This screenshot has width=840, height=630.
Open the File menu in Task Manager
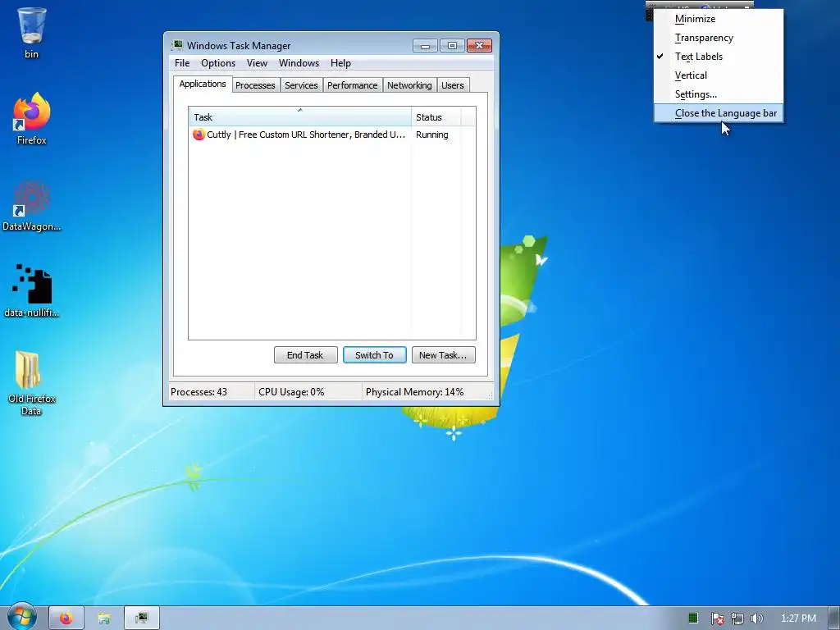[182, 62]
